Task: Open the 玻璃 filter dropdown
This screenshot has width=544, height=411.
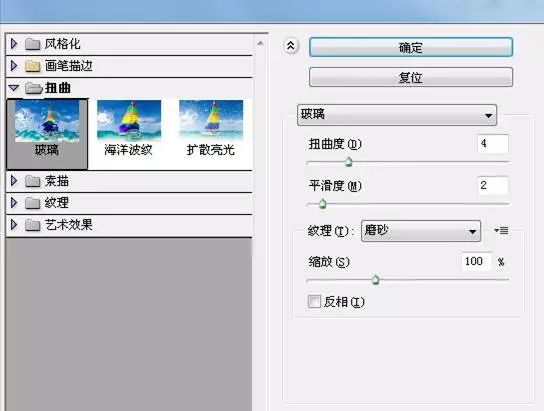Action: [397, 115]
